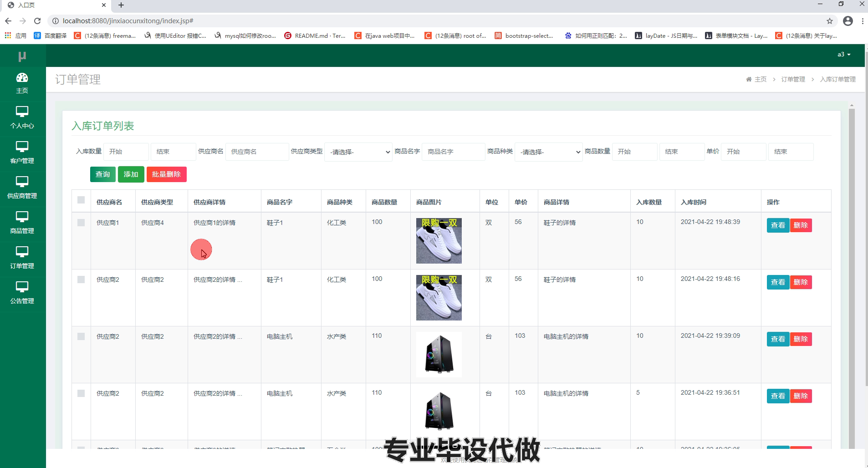
Task: Click 入库订单管理 breadcrumb
Action: (x=838, y=79)
